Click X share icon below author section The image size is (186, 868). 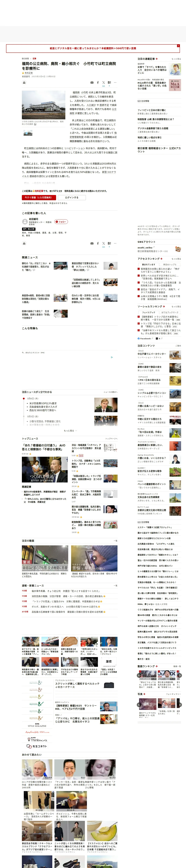click(104, 243)
